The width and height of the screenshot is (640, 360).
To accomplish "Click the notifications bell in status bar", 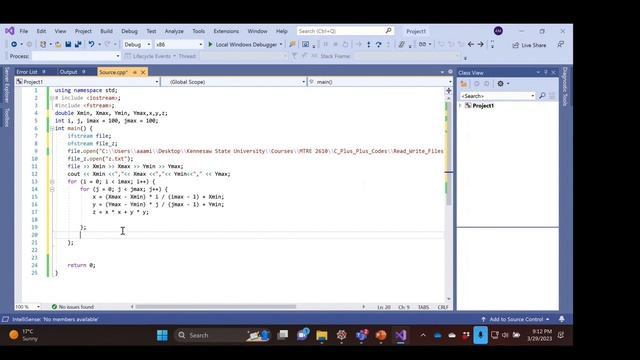I will pyautogui.click(x=562, y=319).
